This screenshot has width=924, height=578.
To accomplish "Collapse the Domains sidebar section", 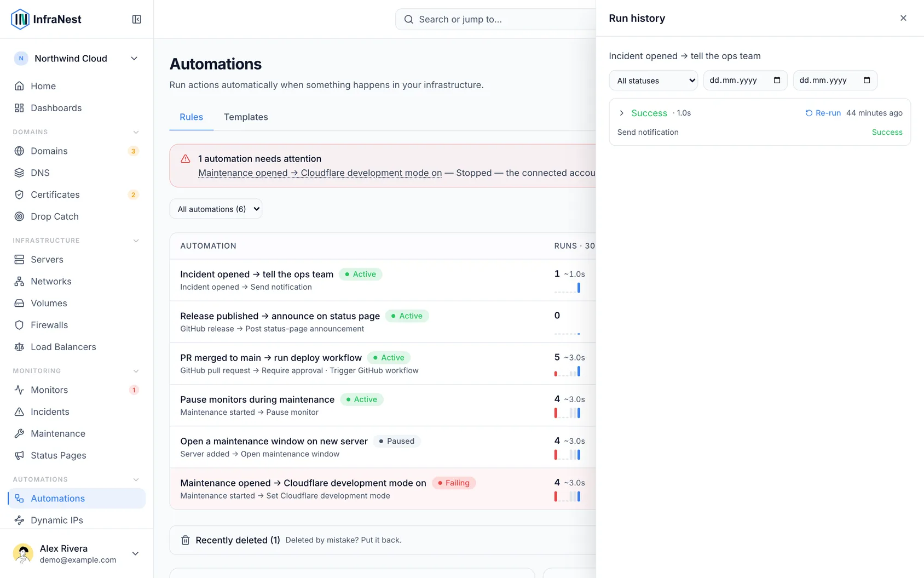I will tap(136, 132).
